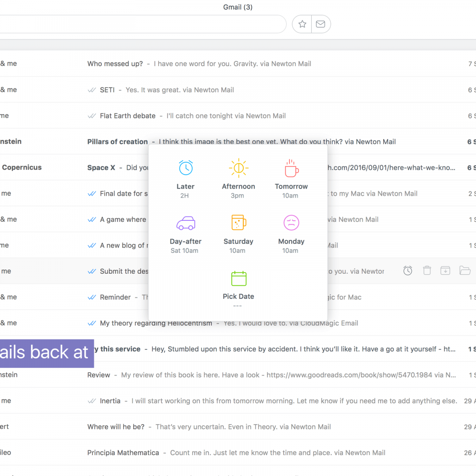
Task: Select the Later snooze option label
Action: tap(186, 187)
